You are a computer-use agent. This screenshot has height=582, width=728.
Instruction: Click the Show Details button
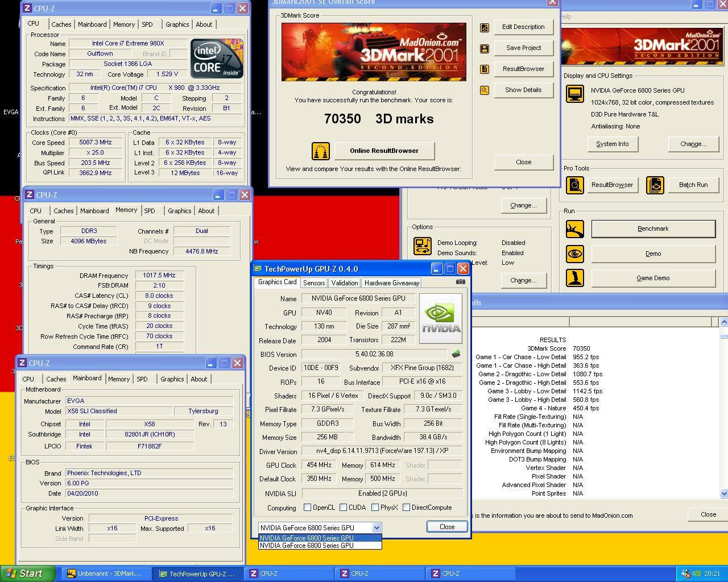click(523, 90)
